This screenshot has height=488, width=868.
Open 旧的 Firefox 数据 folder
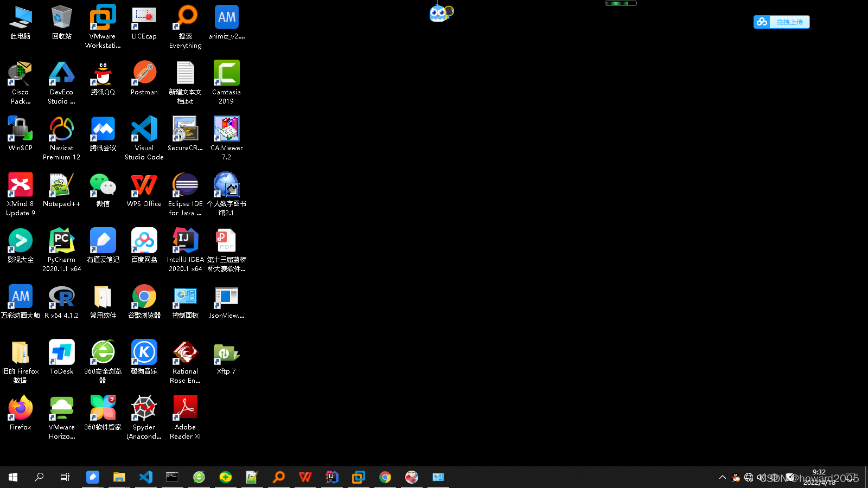[21, 361]
